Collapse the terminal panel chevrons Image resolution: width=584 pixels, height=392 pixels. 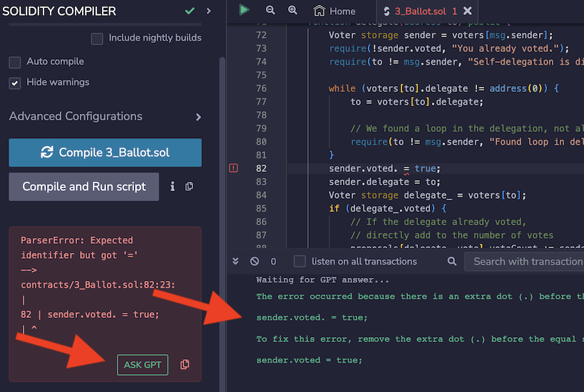point(235,262)
